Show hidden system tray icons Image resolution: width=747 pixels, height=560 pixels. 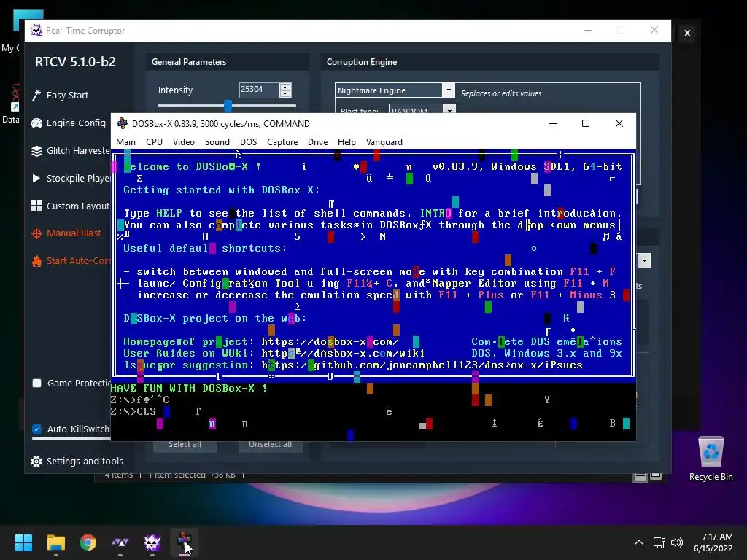point(639,542)
